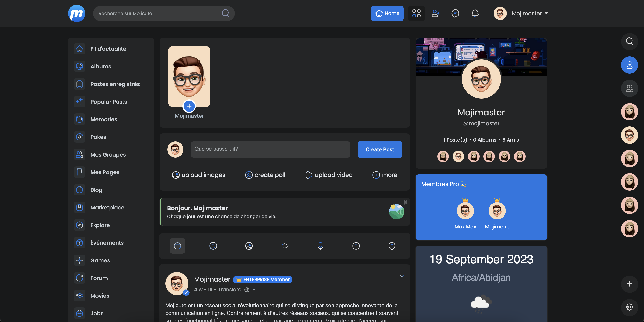The width and height of the screenshot is (644, 322).
Task: Open messages chat icon in header
Action: tap(455, 13)
